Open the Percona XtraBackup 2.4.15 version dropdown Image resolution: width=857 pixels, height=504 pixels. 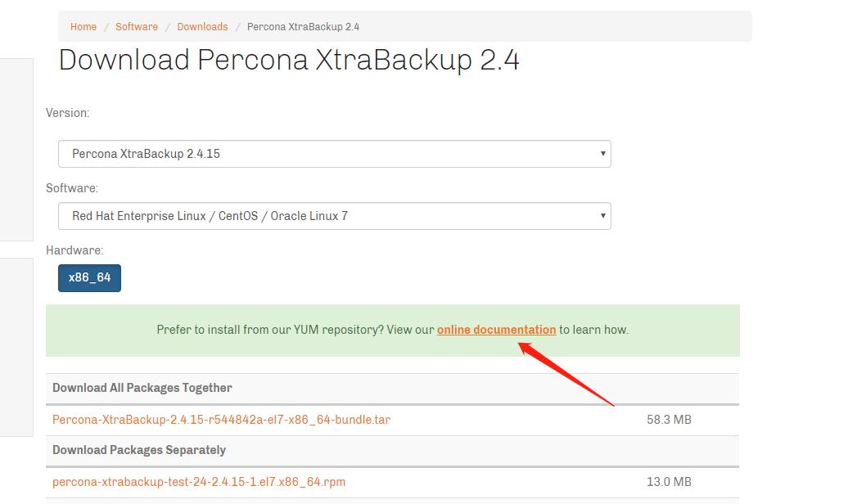coord(334,154)
